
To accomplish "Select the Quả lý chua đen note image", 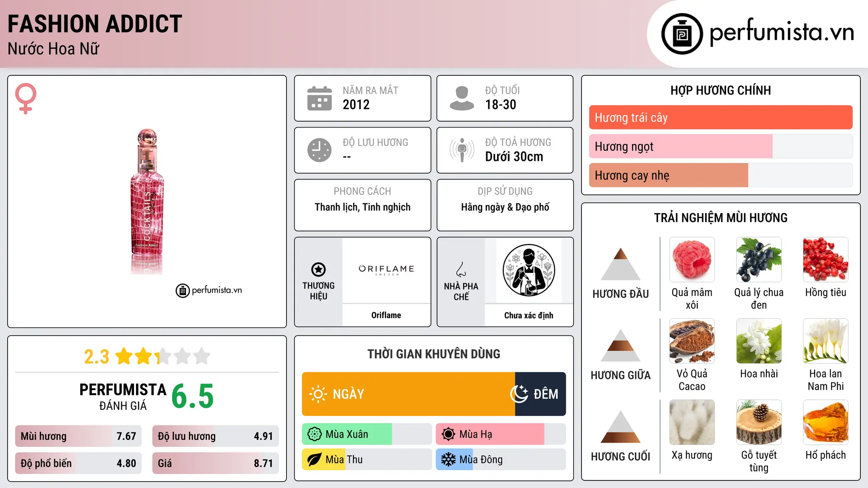I will pyautogui.click(x=759, y=260).
